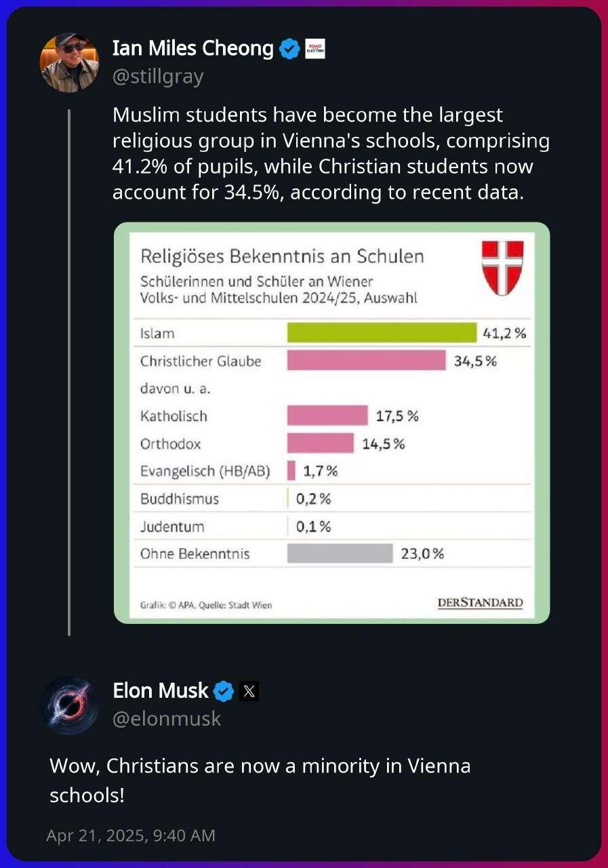608x868 pixels.
Task: Open Elon Musk's profile avatar
Action: point(70,705)
